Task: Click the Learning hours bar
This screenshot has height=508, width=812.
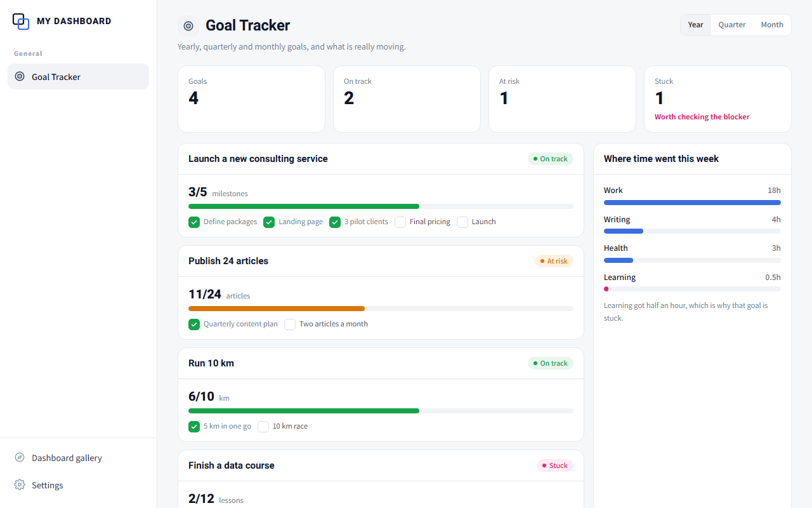Action: [x=692, y=289]
